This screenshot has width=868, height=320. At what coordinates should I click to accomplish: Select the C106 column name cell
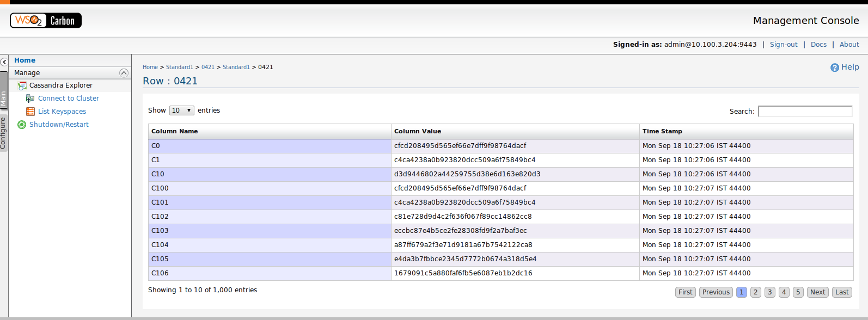click(270, 273)
